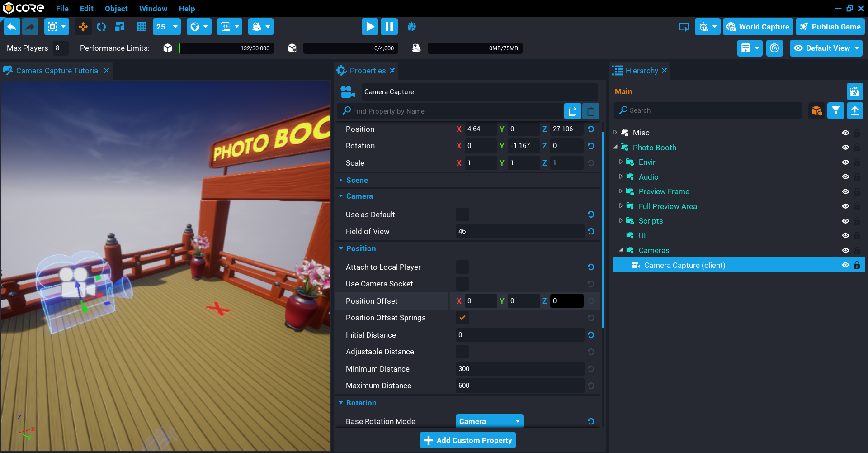
Task: Click the Publish Game button
Action: (830, 27)
